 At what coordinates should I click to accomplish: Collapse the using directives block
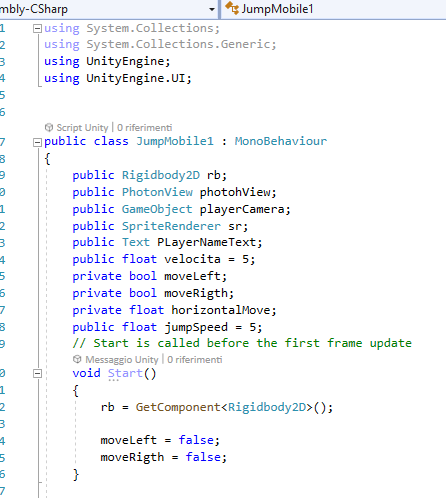coord(37,29)
